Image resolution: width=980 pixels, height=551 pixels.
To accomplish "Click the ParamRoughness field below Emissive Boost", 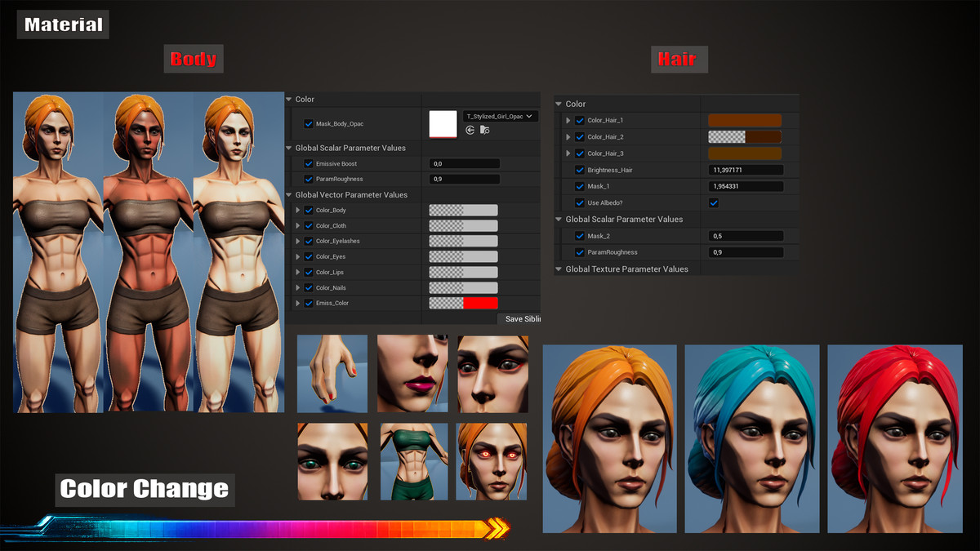I will pyautogui.click(x=465, y=180).
